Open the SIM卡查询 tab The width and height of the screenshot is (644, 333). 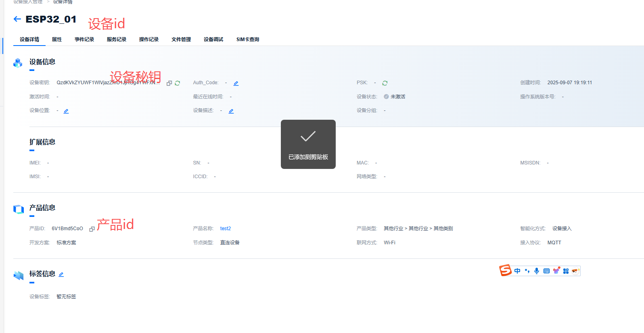tap(248, 40)
